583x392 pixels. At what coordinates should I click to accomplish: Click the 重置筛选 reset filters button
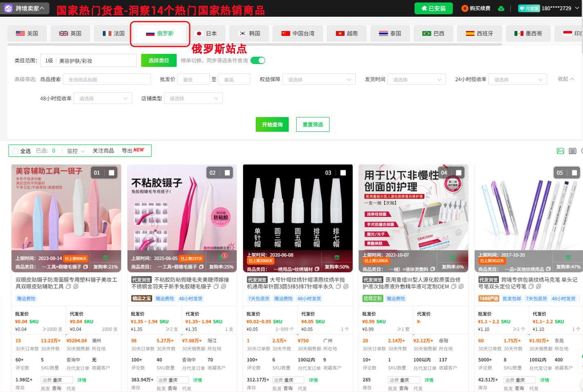pyautogui.click(x=313, y=124)
